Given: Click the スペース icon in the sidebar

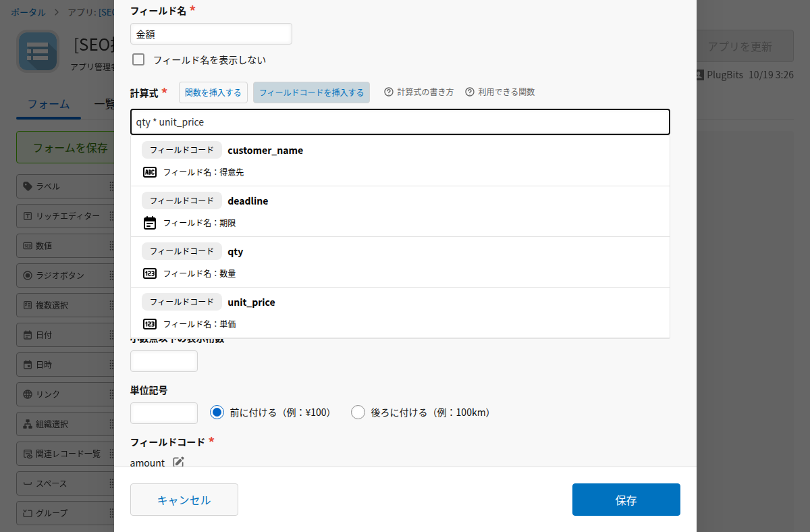Looking at the screenshot, I should point(28,483).
